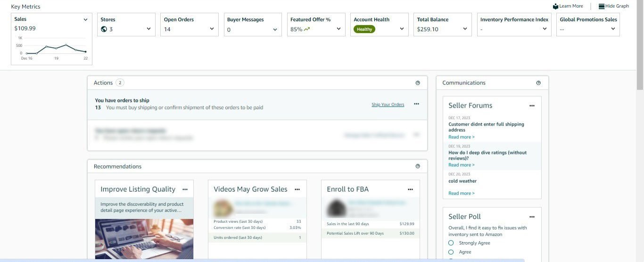This screenshot has height=262, width=644.
Task: Click globe icon in Stores metric
Action: click(104, 29)
